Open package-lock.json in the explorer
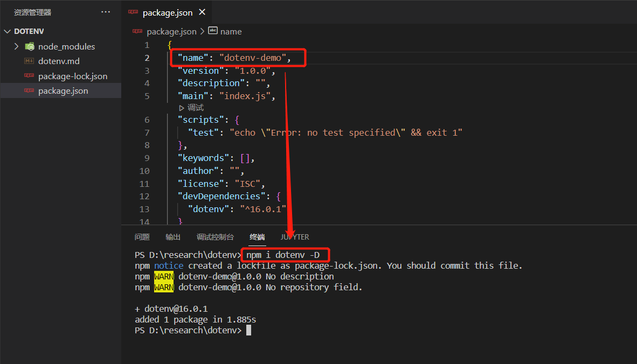The width and height of the screenshot is (637, 364). pos(73,76)
